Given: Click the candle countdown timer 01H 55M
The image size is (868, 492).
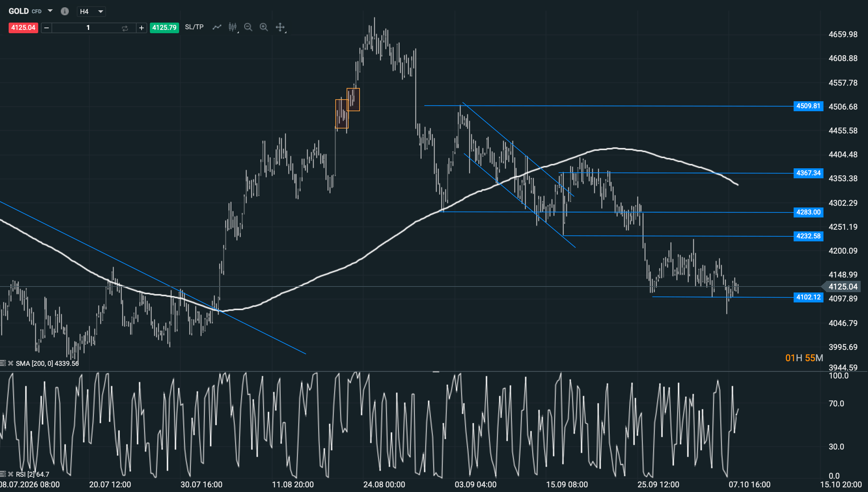Looking at the screenshot, I should [x=804, y=358].
